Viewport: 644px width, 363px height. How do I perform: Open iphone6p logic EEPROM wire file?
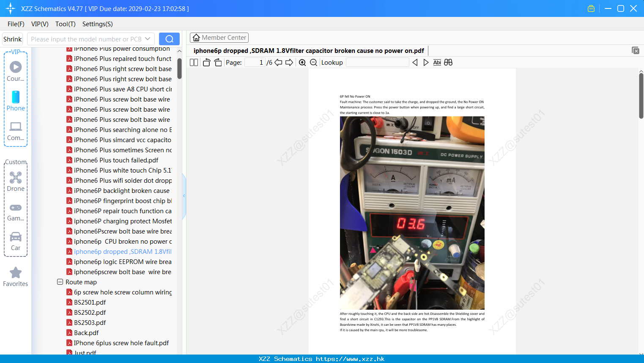(x=119, y=261)
